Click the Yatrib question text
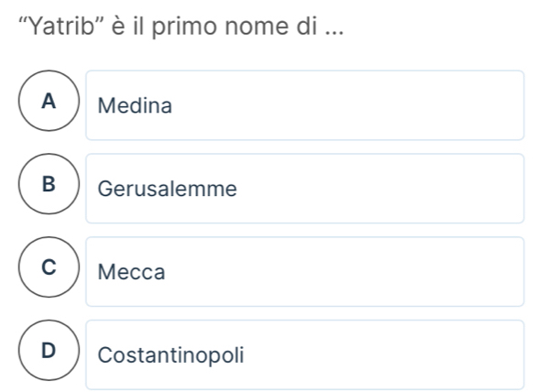The width and height of the screenshot is (538, 392). 181,26
